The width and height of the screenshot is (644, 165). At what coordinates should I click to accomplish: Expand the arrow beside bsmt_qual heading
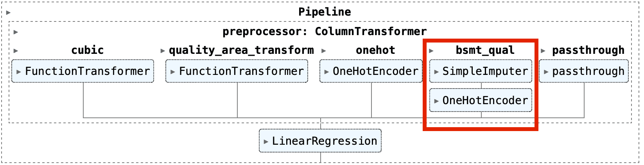coord(431,51)
